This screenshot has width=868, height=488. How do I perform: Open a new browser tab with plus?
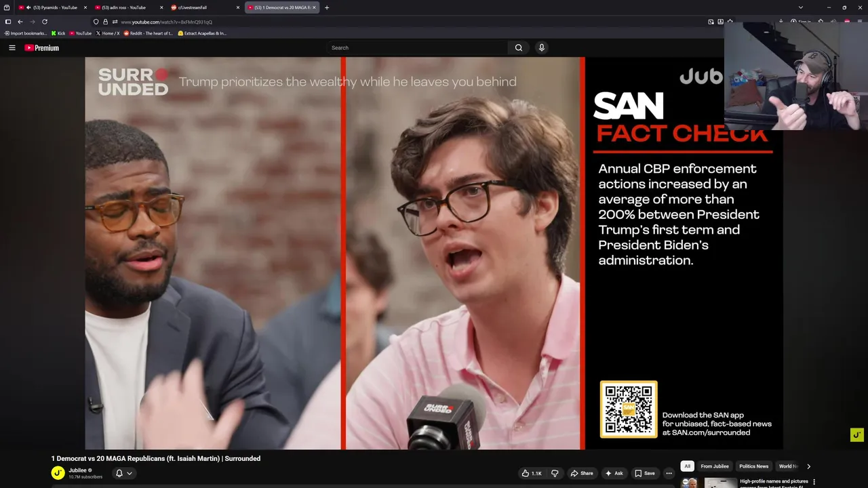[327, 7]
